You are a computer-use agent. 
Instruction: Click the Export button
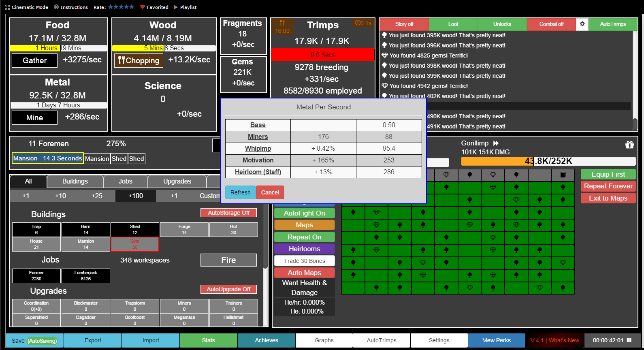pyautogui.click(x=93, y=341)
